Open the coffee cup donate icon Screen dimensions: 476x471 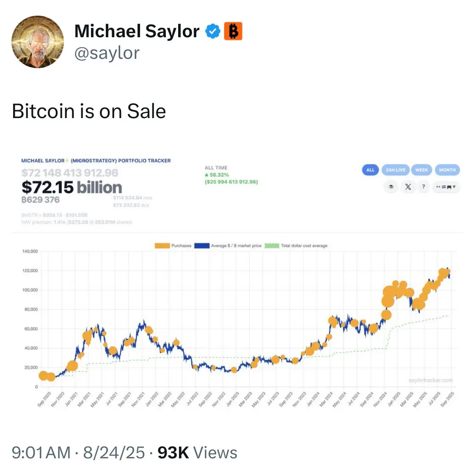coord(391,187)
